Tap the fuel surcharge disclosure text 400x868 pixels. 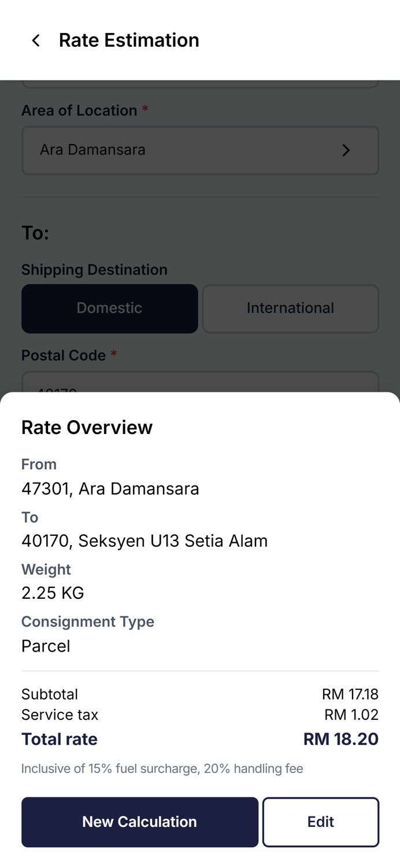[162, 768]
